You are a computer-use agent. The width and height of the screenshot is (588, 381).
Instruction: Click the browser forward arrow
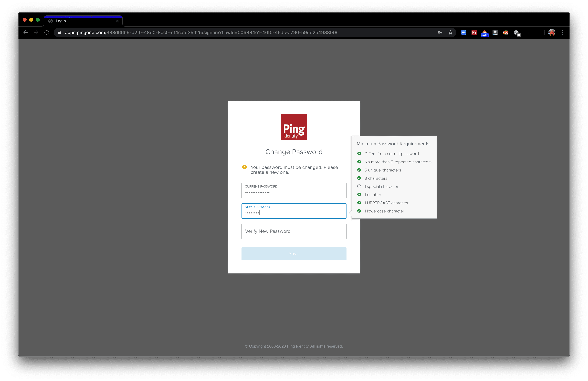coord(36,32)
